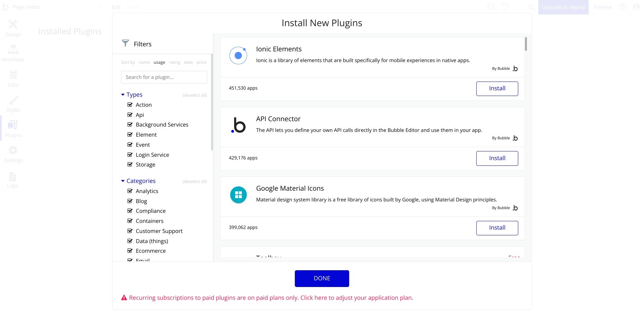Click the 429,176 apps usage count

click(243, 158)
